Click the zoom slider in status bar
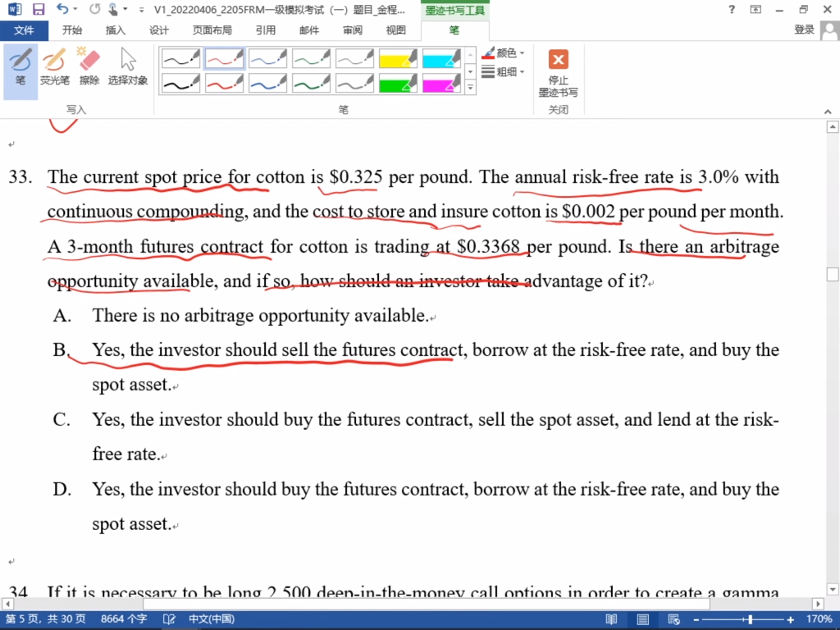 (x=742, y=619)
